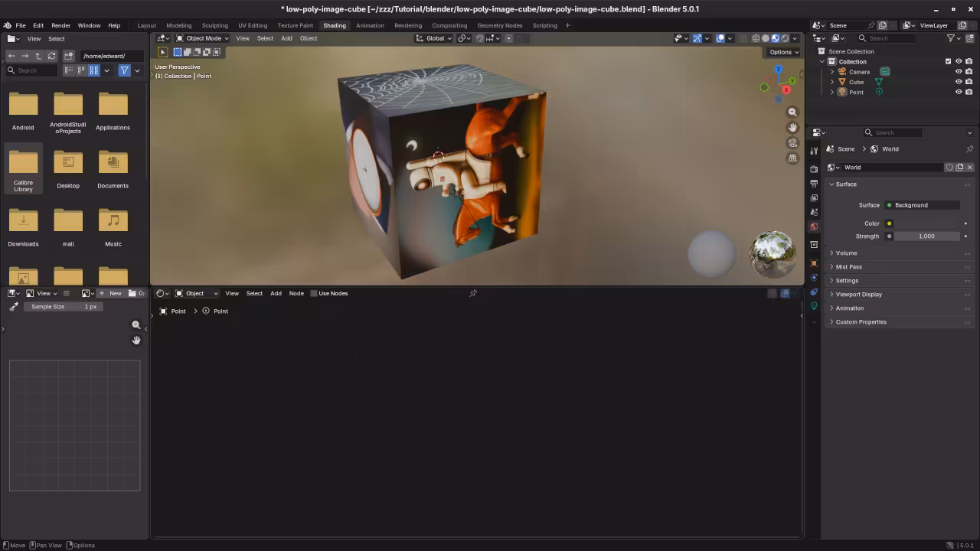The image size is (980, 551).
Task: Toggle Use Nodes in the shader editor
Action: pyautogui.click(x=315, y=293)
